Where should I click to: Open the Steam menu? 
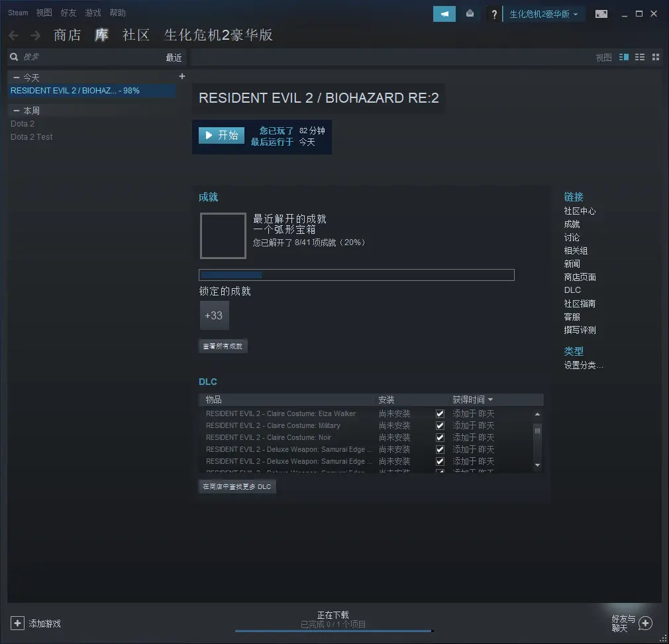[18, 13]
